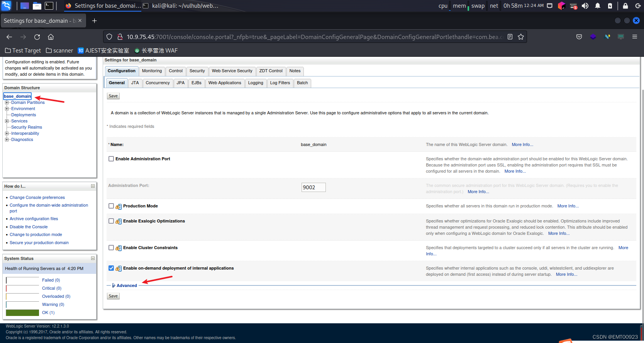Open the AJEST安全实验室 bookmark
This screenshot has width=644, height=343.
103,51
